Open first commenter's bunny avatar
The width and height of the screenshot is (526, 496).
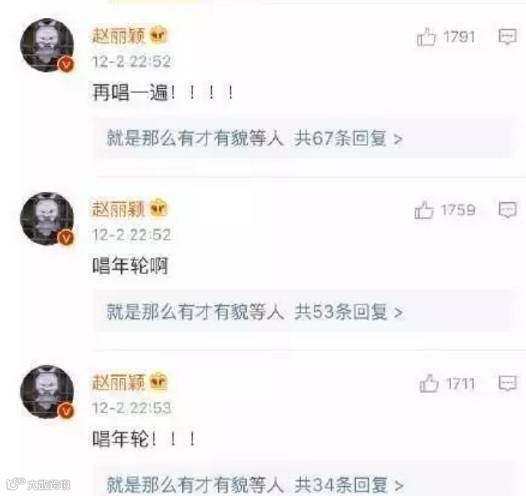click(47, 45)
